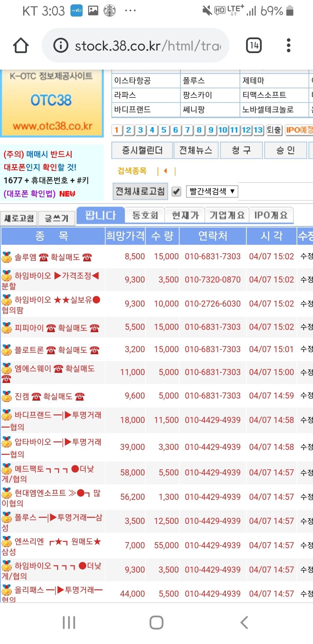Viewport: 313px width, 644px height.
Task: Open the 하임바이오 실보유 협의팜 listing
Action: click(51, 305)
